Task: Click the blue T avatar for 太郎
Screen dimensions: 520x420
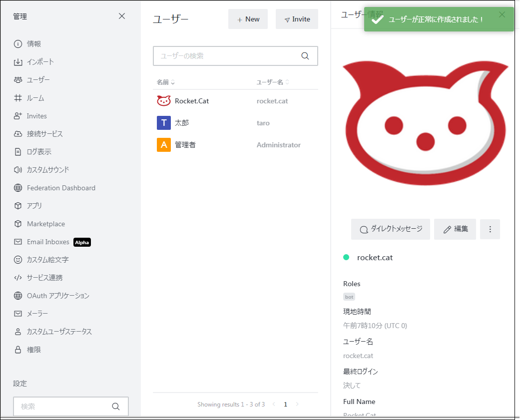Action: 164,123
